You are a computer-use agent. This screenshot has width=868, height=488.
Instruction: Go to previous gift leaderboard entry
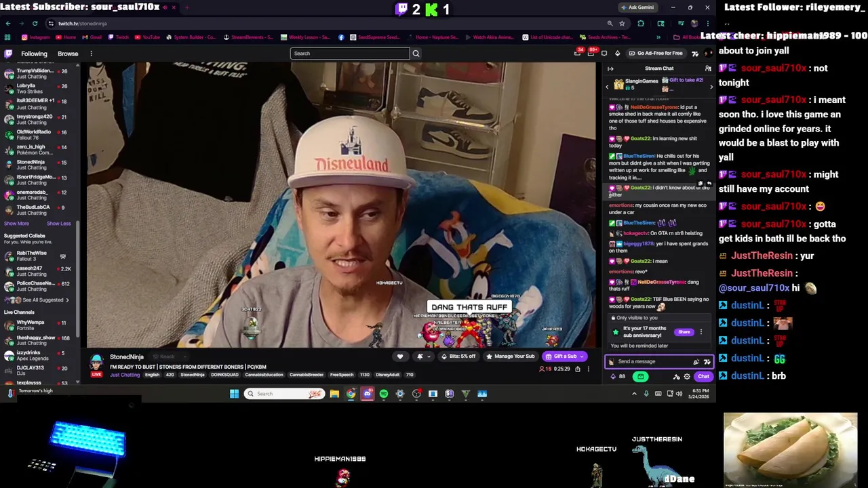(608, 87)
